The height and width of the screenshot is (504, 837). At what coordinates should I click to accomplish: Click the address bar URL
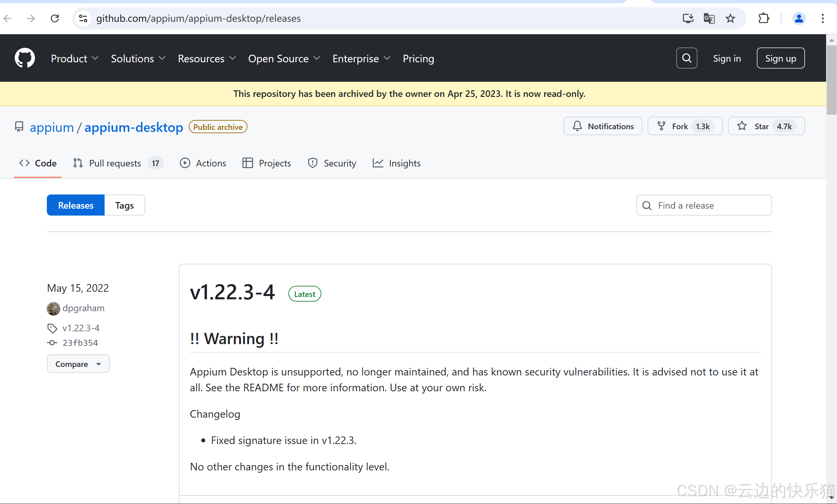point(198,18)
